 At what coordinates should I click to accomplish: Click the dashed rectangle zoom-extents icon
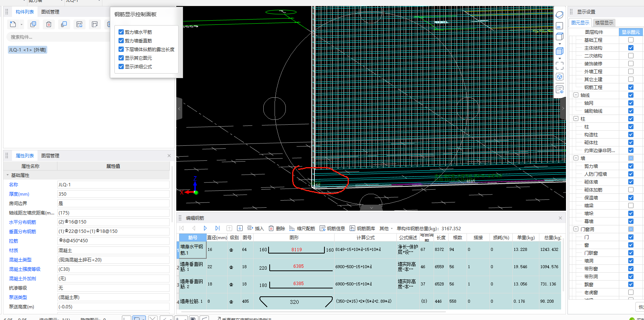pyautogui.click(x=560, y=66)
